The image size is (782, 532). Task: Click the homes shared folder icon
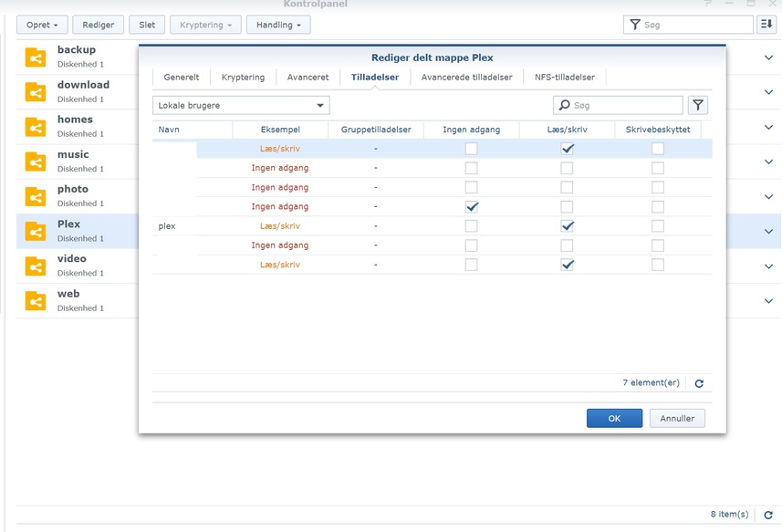36,127
